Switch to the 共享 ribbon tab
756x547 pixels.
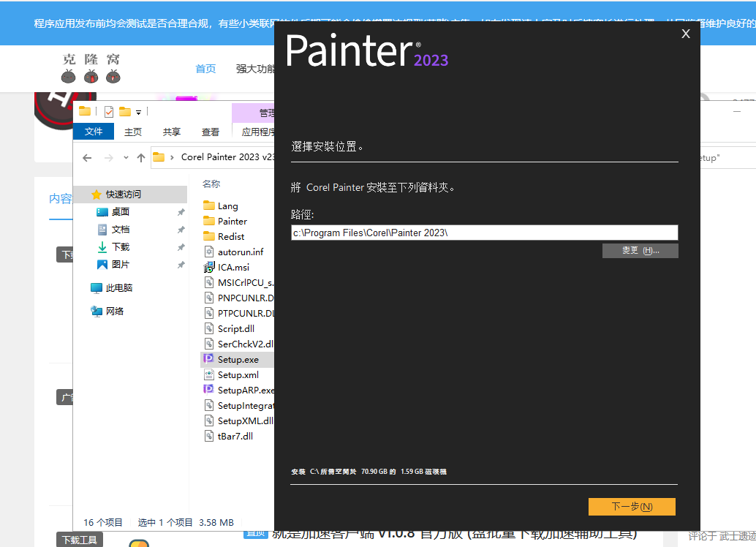tap(172, 132)
